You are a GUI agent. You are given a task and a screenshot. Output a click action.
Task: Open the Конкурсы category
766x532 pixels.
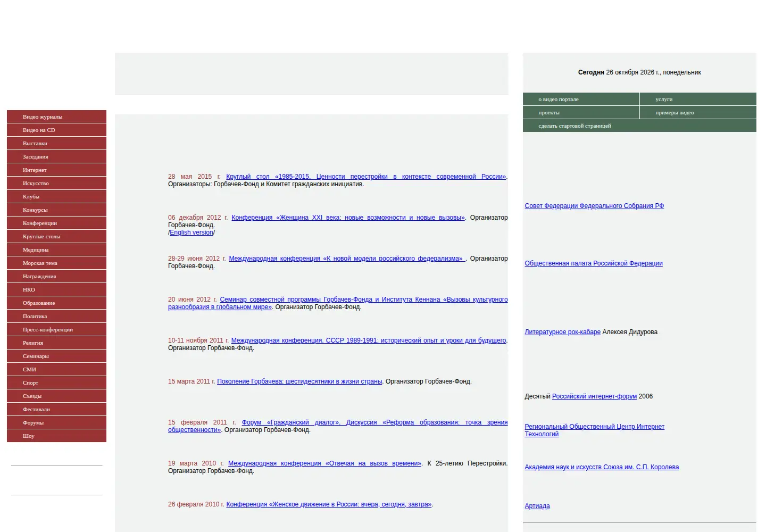coord(56,210)
